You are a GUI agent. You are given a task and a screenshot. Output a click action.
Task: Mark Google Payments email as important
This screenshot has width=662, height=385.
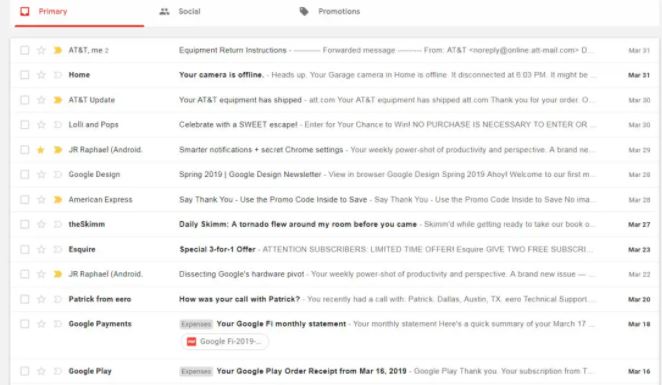(x=58, y=324)
